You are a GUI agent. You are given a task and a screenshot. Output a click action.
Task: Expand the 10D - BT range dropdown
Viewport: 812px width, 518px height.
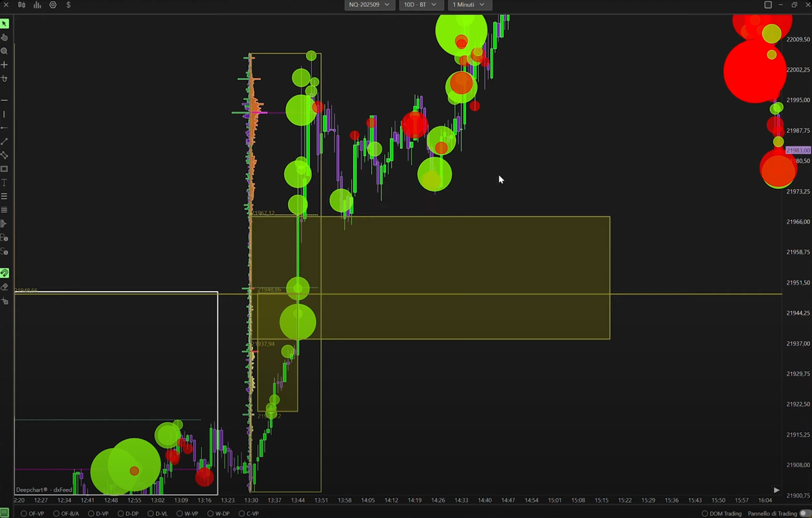click(x=420, y=5)
